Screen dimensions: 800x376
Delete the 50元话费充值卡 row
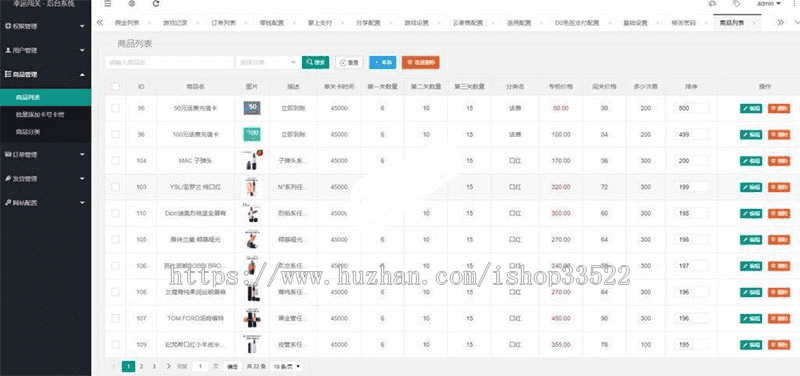[x=779, y=108]
